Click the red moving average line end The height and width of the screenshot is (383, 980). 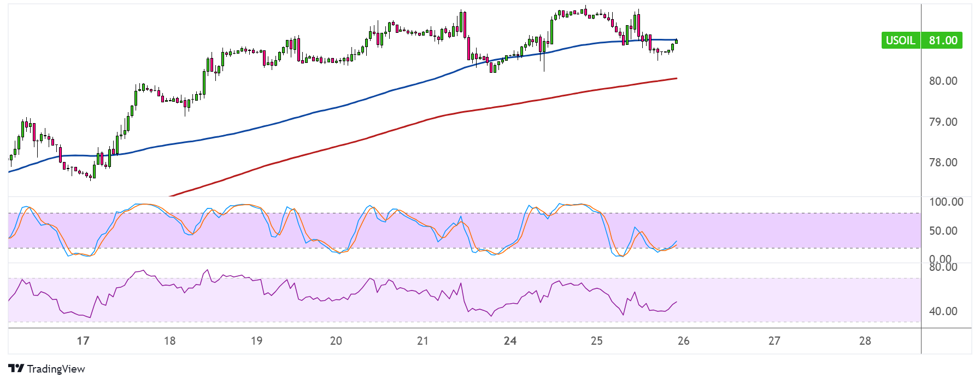(676, 78)
